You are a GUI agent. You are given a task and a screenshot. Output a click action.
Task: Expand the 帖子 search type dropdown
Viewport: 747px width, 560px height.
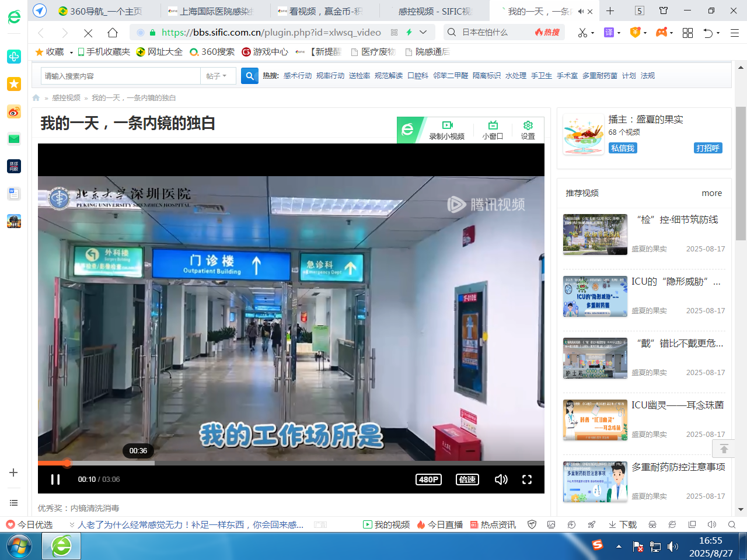tap(217, 76)
